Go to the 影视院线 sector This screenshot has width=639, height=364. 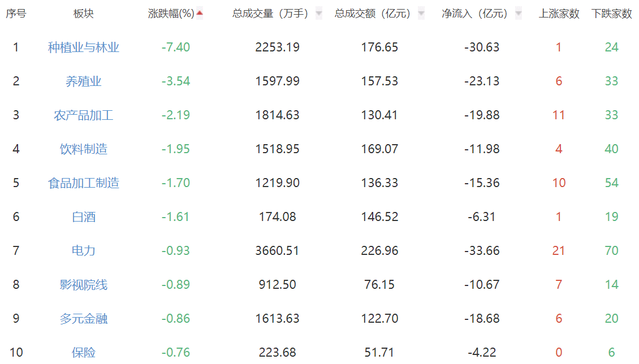[x=84, y=285]
